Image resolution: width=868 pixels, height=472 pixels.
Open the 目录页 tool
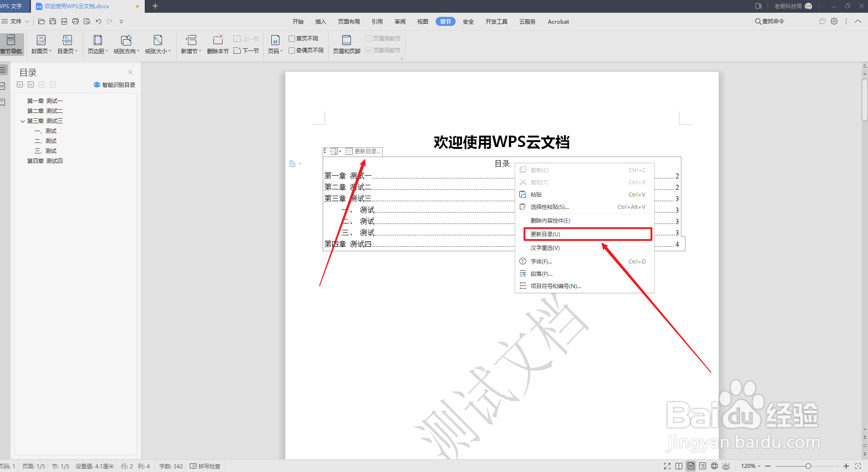click(x=67, y=44)
